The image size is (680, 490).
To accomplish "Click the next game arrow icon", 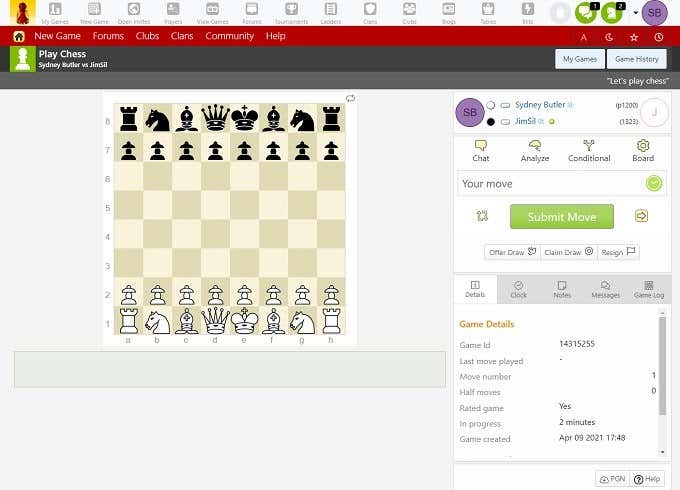I will pyautogui.click(x=641, y=216).
